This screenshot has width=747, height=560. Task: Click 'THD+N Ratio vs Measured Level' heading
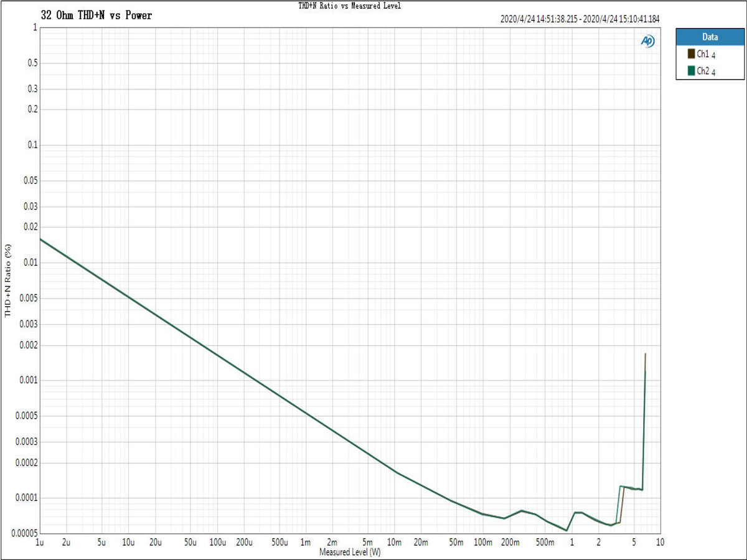[350, 6]
